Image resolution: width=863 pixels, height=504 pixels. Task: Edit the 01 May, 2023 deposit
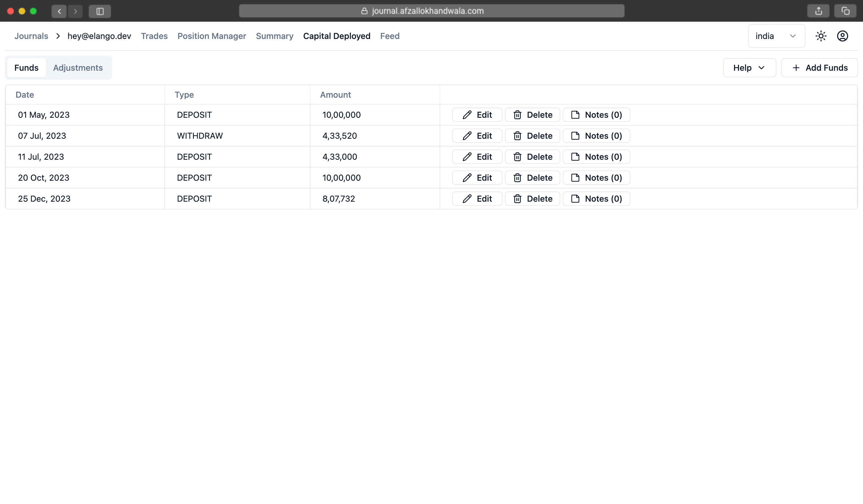(477, 115)
